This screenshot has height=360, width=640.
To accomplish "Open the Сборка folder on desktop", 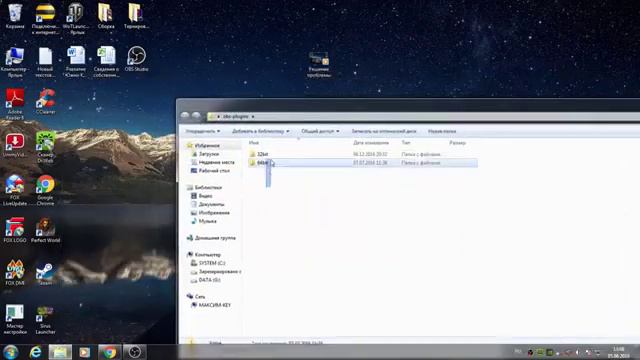I will click(106, 16).
